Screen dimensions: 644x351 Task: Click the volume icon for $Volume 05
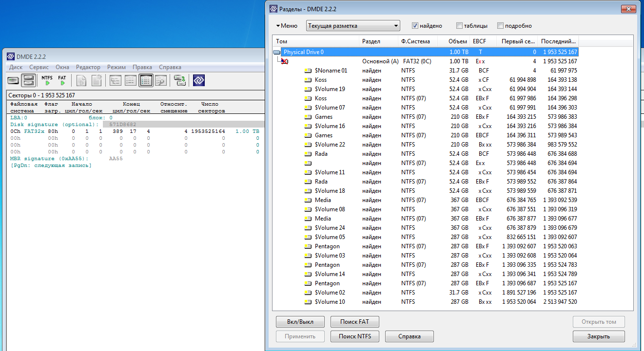tap(308, 237)
